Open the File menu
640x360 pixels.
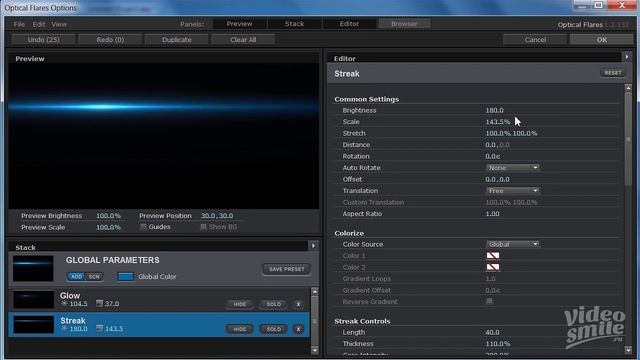[x=19, y=24]
